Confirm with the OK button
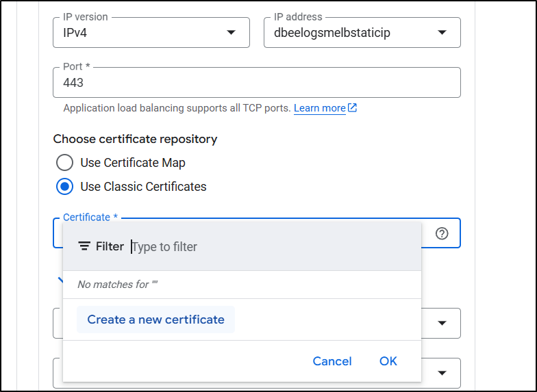 [388, 361]
